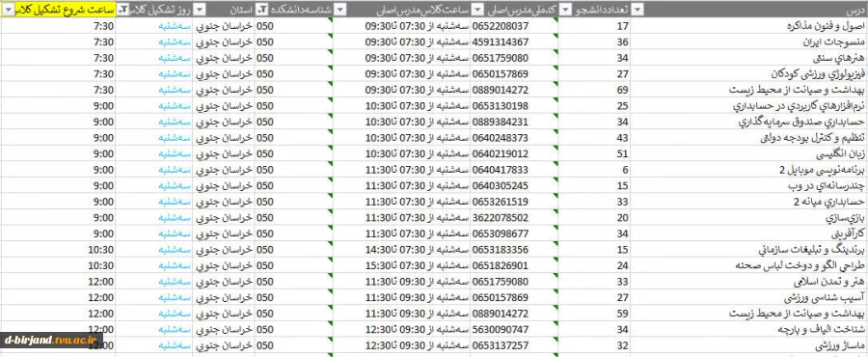Click instructor ID cell 4591314367

514,42
